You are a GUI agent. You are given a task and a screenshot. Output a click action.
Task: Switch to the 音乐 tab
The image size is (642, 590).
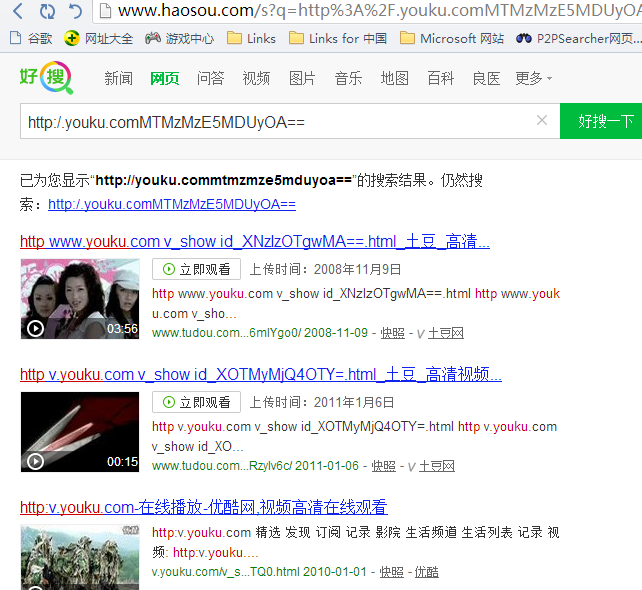point(348,78)
